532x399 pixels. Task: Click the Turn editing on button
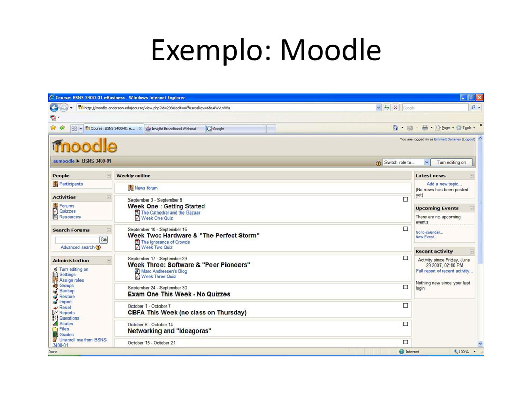point(451,162)
